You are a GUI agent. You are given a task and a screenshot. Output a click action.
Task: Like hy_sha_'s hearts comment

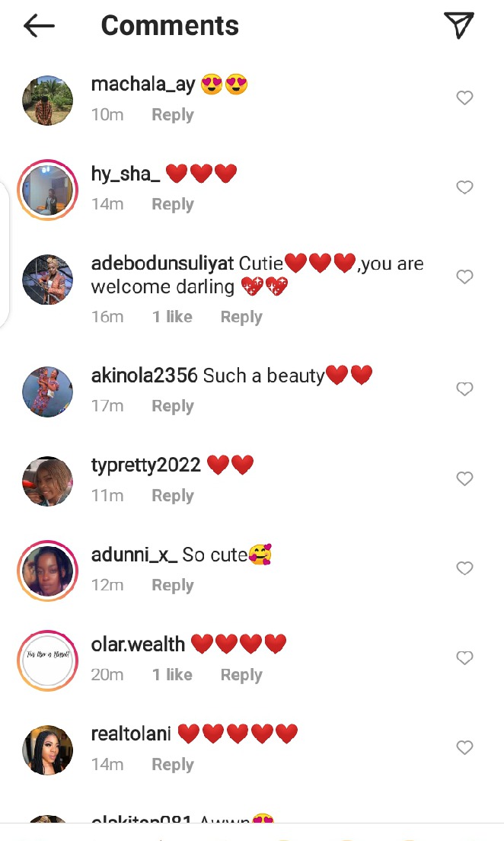[464, 187]
